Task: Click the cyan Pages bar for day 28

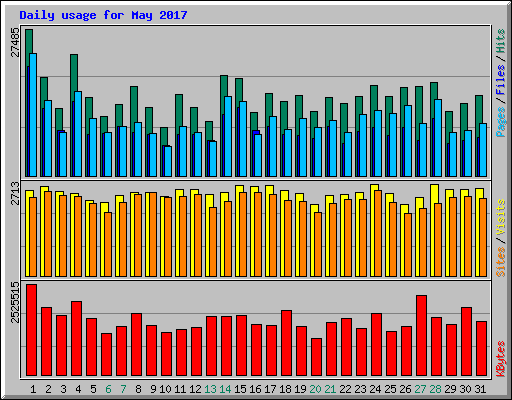Action: (x=438, y=138)
